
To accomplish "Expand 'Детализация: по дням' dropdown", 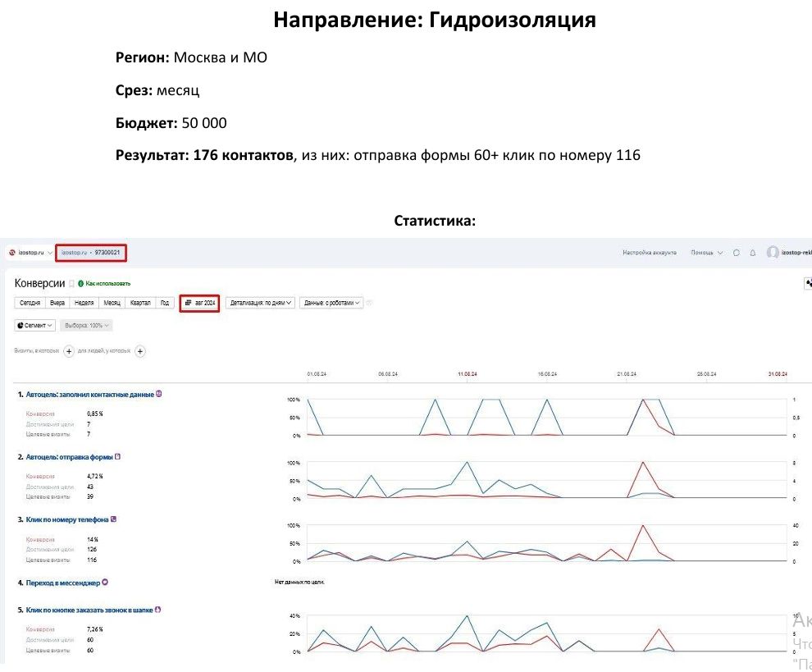I will click(260, 303).
